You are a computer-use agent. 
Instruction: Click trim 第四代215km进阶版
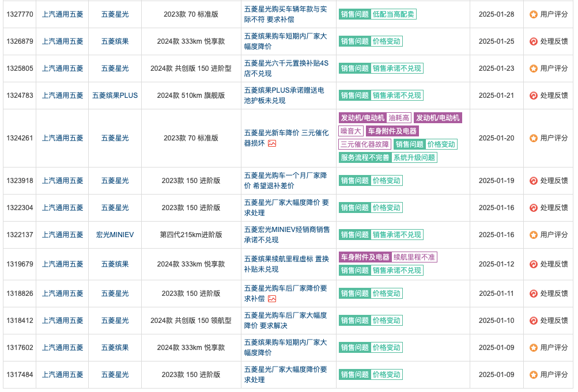pos(191,235)
